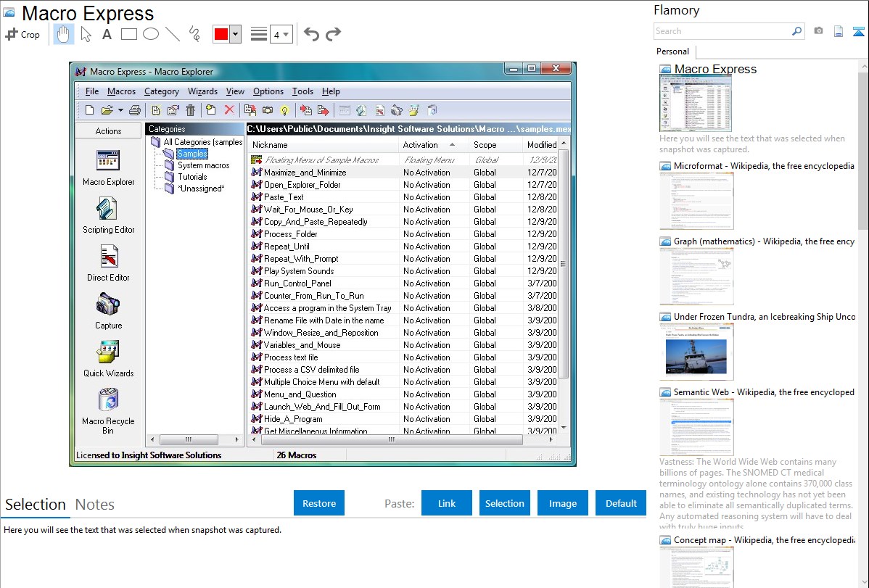Click the open folder toolbar icon
869x588 pixels.
107,110
